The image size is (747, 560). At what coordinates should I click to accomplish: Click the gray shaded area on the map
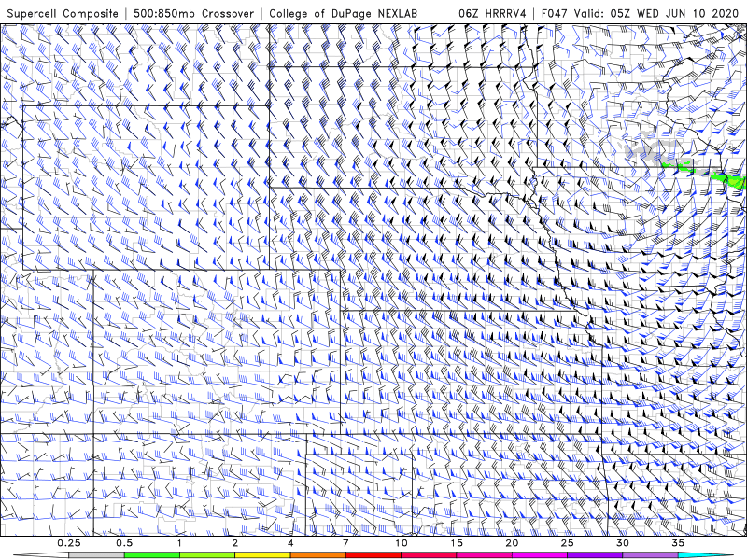(x=649, y=148)
